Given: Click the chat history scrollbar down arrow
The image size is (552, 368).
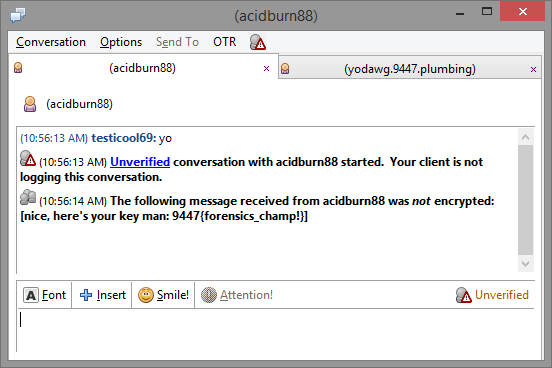Looking at the screenshot, I should (x=525, y=263).
